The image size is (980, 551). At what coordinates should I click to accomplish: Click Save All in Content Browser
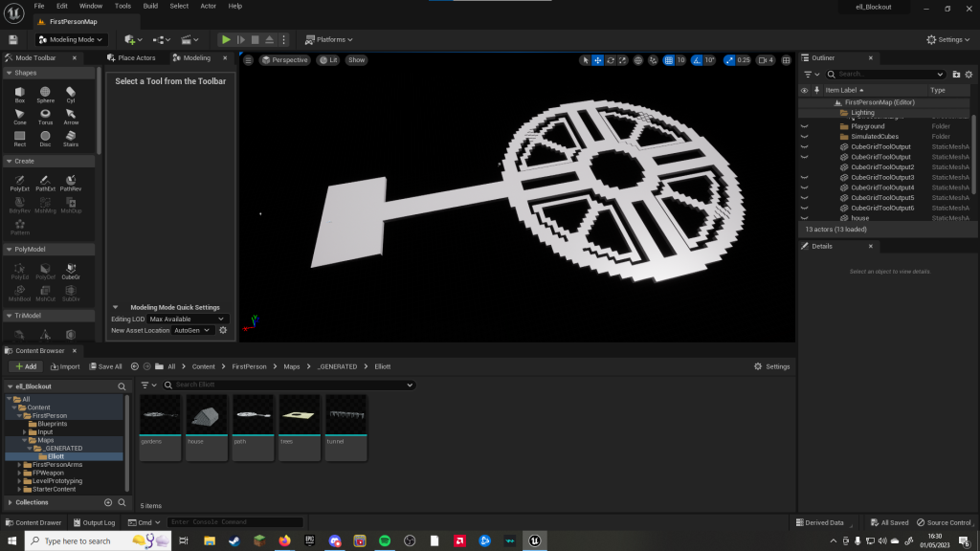(x=105, y=366)
